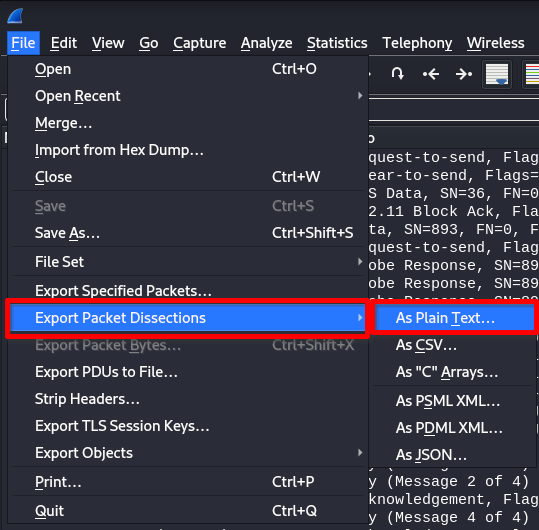Select Merge... menu entry
This screenshot has width=539, height=530.
click(x=188, y=123)
